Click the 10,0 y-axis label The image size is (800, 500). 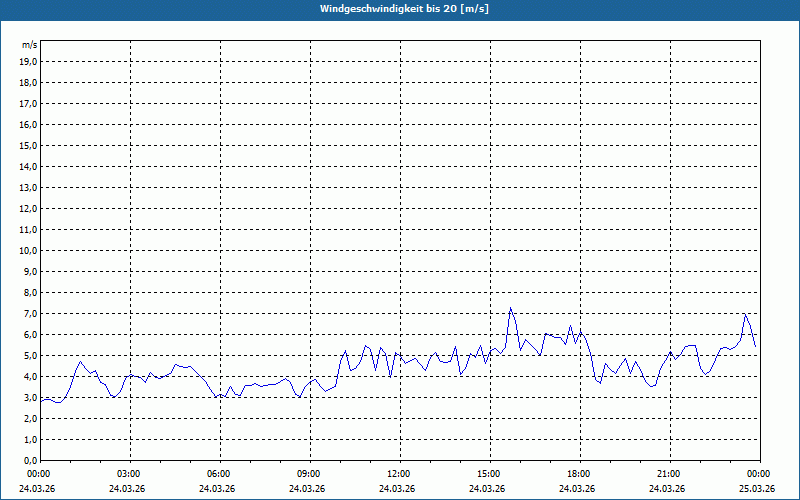[x=28, y=250]
